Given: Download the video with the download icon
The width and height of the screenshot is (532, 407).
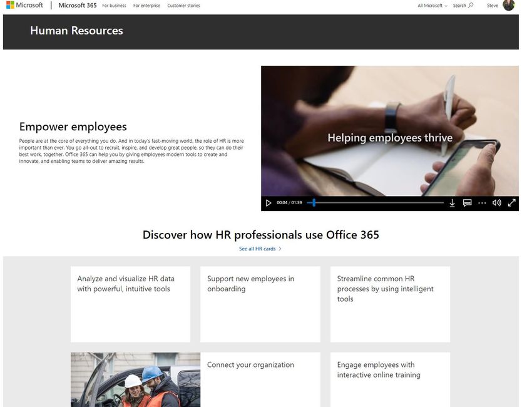Looking at the screenshot, I should tap(452, 203).
